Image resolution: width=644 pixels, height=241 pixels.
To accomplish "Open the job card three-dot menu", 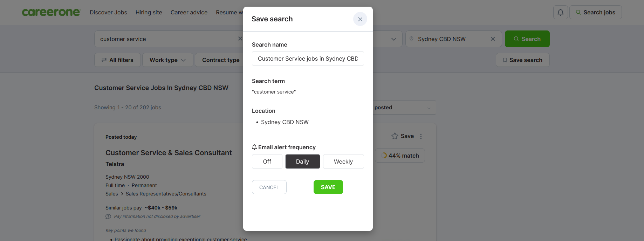I will coord(421,136).
